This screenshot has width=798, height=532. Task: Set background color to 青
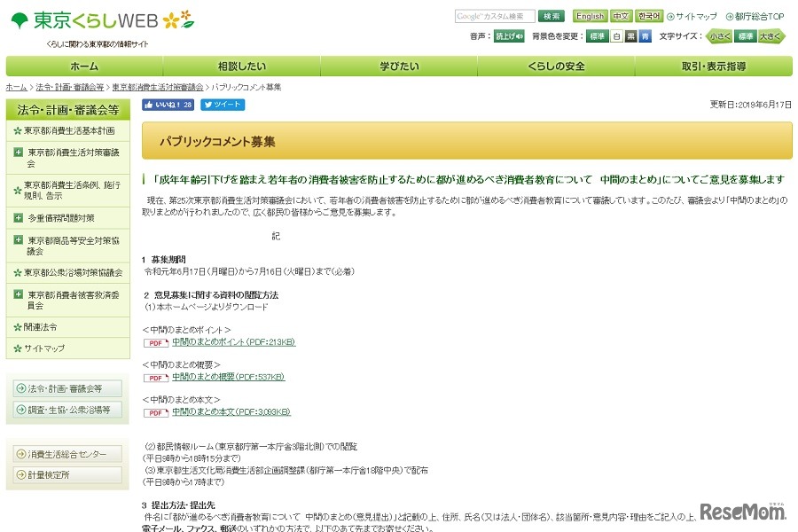[645, 36]
